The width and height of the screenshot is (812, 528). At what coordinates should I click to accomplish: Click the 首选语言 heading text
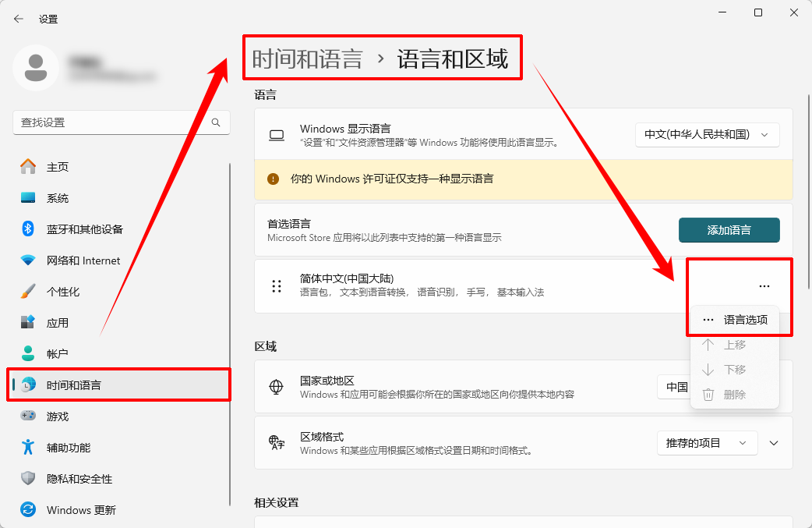tap(289, 224)
